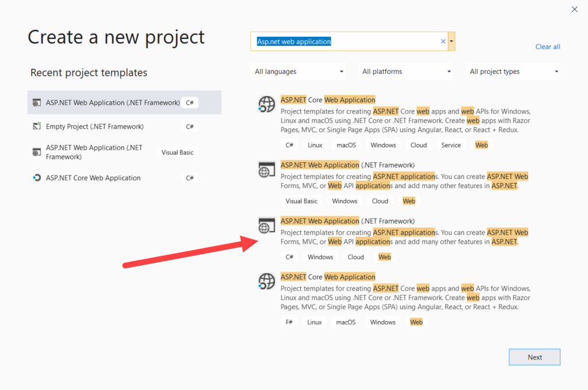Screen dimensions: 588x390
Task: Select the F# ASP.NET Core Web Application title
Action: coord(328,277)
